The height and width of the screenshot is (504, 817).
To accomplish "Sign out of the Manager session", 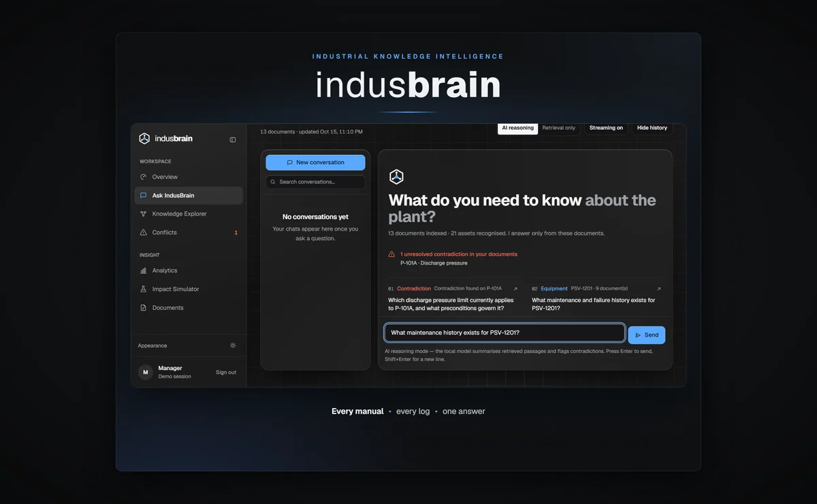I will 226,372.
